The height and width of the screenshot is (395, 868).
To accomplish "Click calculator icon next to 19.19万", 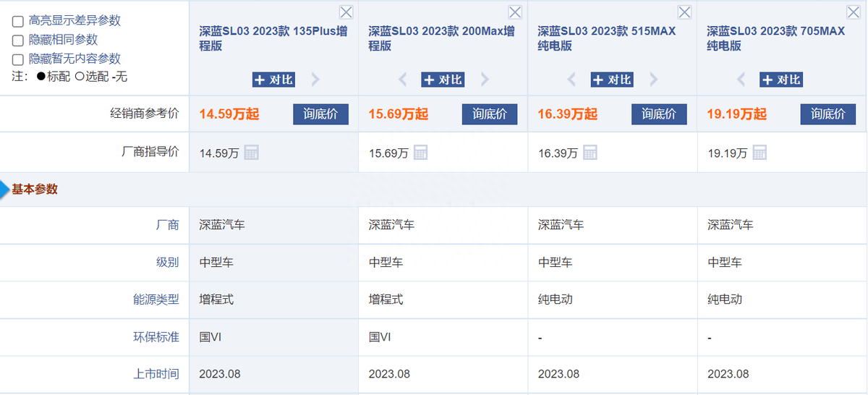I will [759, 153].
